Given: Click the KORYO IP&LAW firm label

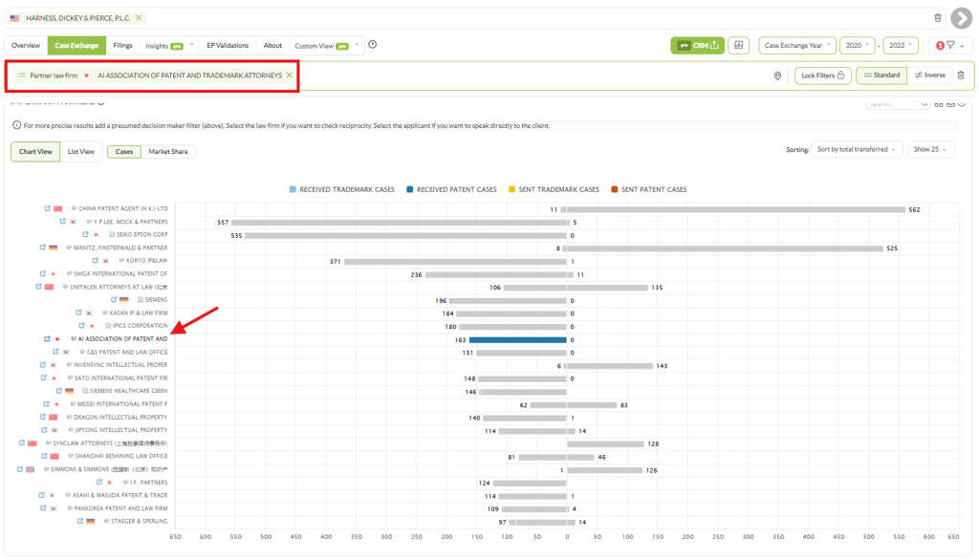Looking at the screenshot, I should pos(146,261).
